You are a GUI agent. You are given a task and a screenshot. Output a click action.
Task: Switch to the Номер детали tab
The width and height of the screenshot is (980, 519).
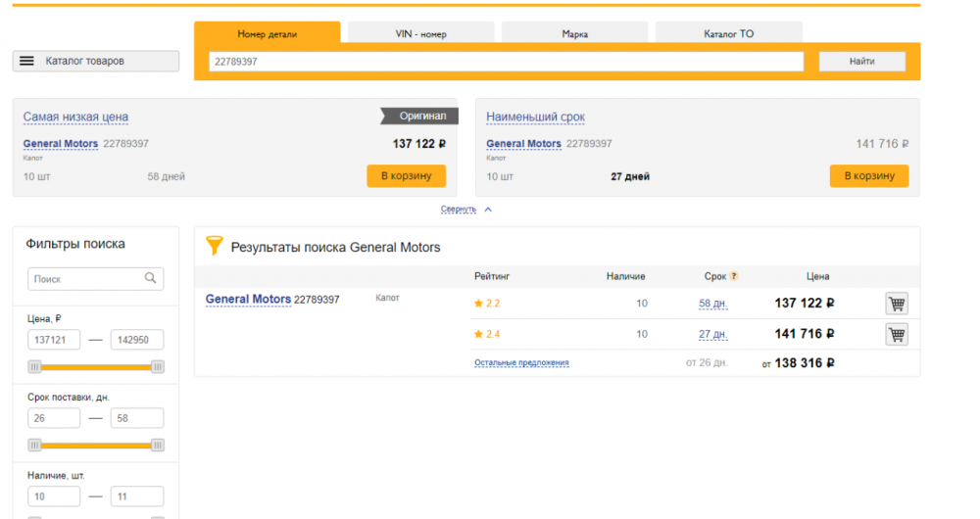click(x=268, y=33)
